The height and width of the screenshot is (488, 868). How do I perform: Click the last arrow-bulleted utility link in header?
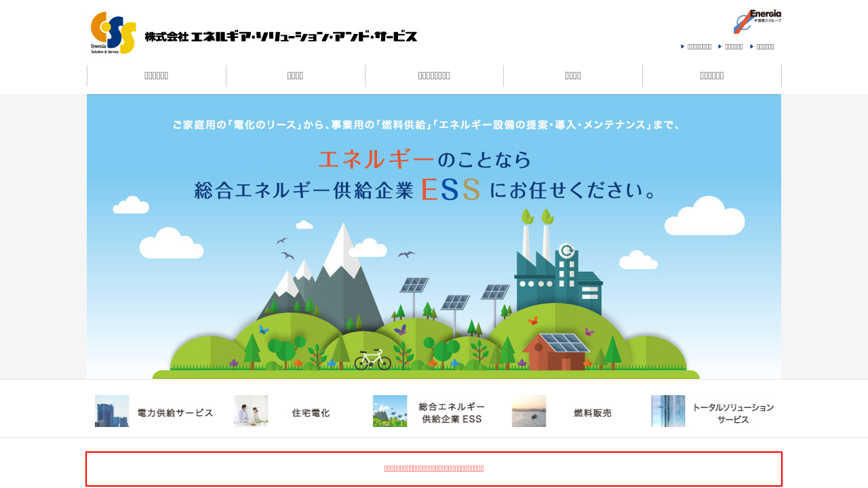pyautogui.click(x=764, y=47)
